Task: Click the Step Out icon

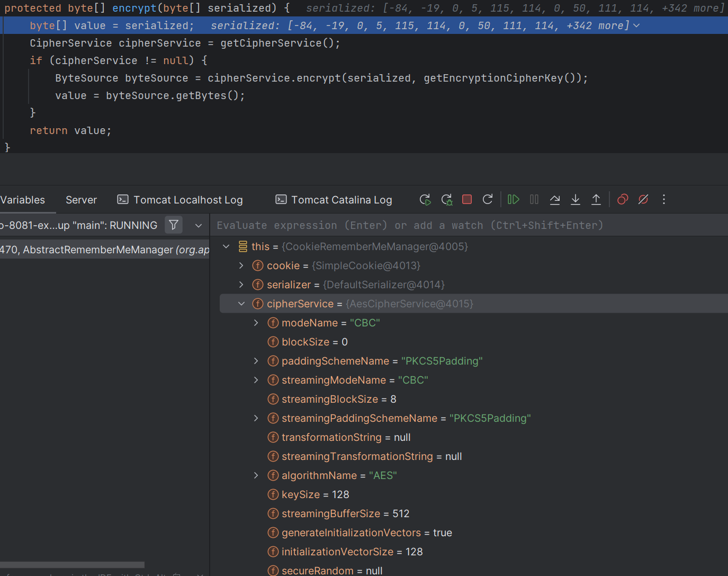Action: 596,199
